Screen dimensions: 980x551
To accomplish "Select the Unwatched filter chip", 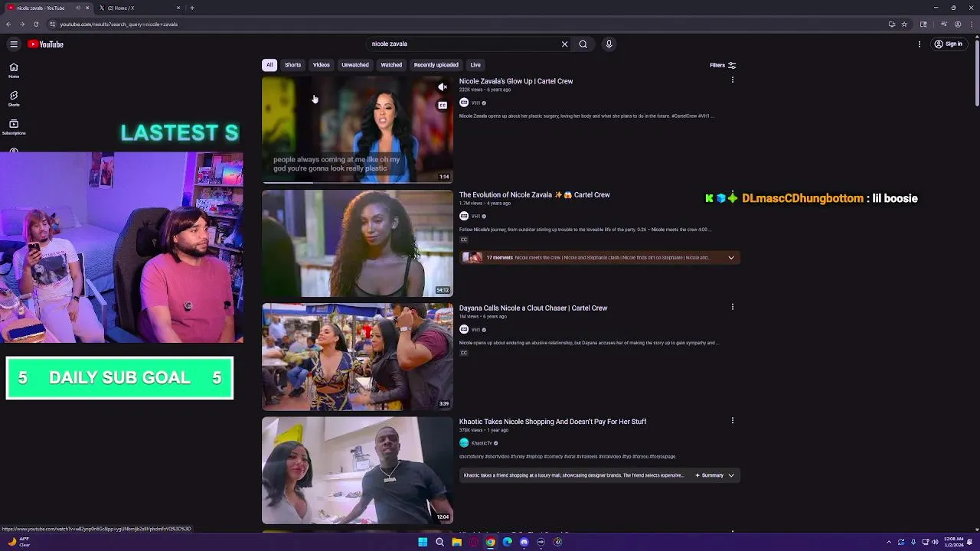I will 355,65.
